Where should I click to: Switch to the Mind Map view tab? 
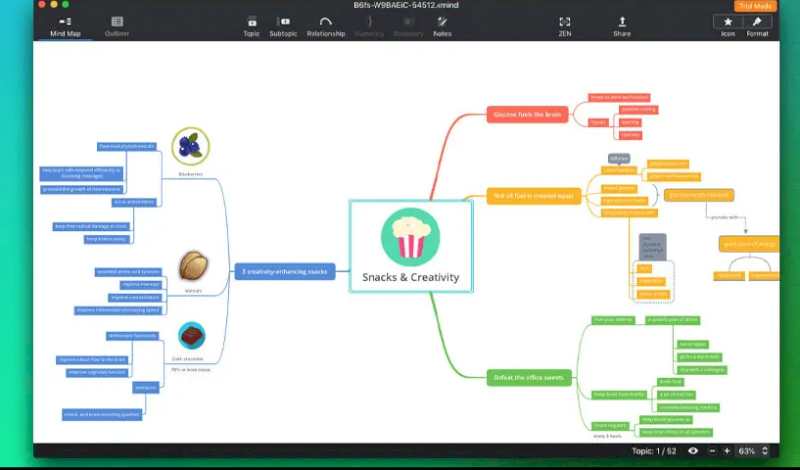tap(65, 25)
